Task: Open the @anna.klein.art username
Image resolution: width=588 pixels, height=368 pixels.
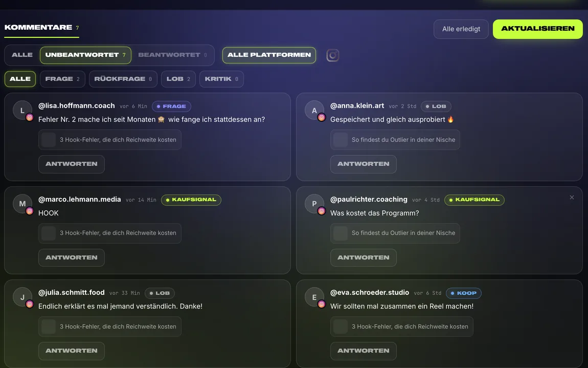Action: click(x=357, y=106)
